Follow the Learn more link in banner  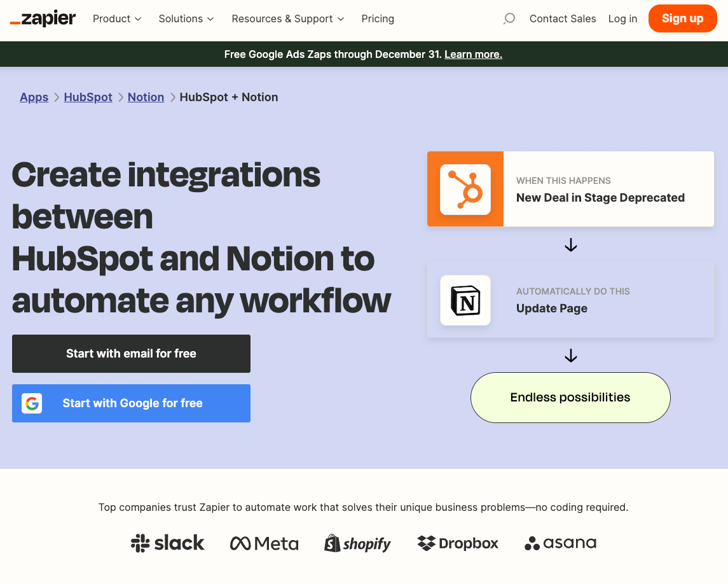tap(473, 54)
